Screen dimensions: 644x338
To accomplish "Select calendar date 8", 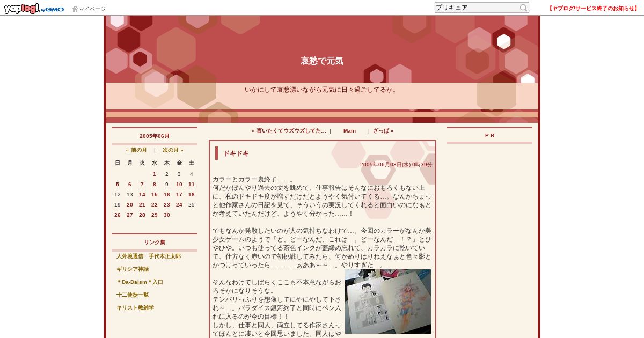I will click(155, 185).
